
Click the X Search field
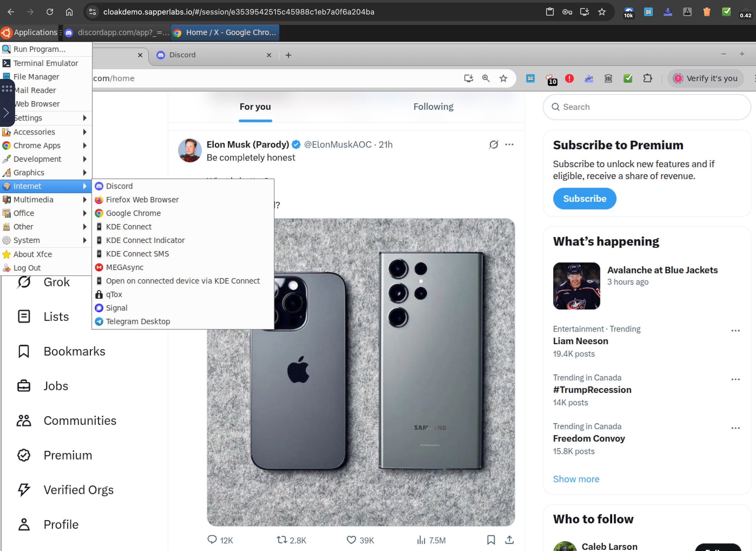pyautogui.click(x=647, y=107)
